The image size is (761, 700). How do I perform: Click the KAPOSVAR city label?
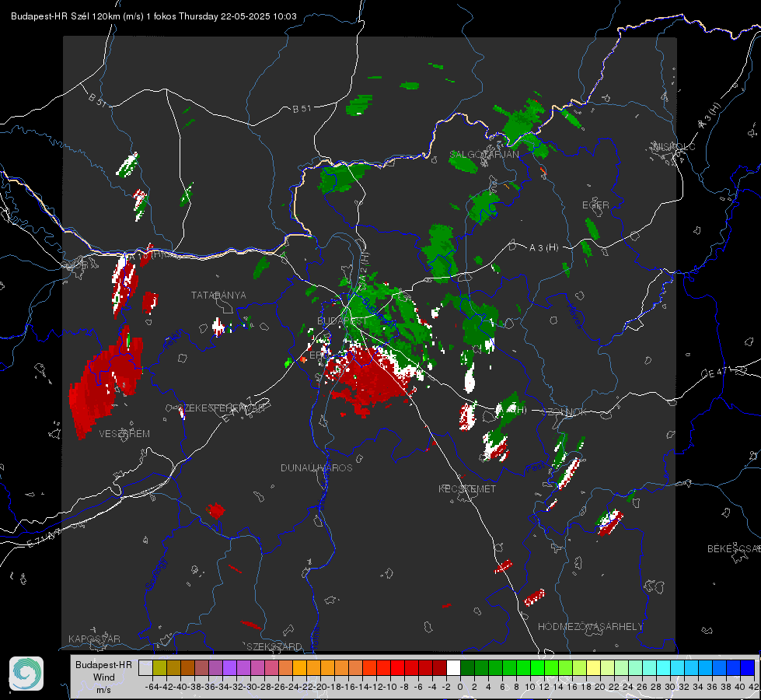[x=94, y=639]
